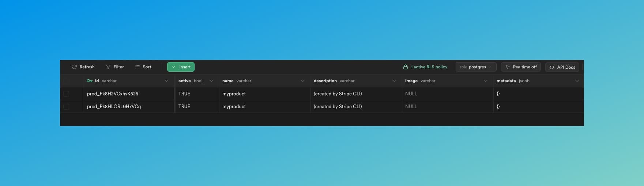
Task: Click the Sort lines icon
Action: (138, 67)
